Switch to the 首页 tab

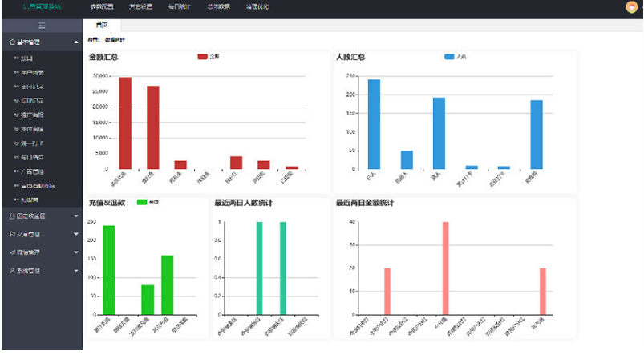pyautogui.click(x=102, y=26)
